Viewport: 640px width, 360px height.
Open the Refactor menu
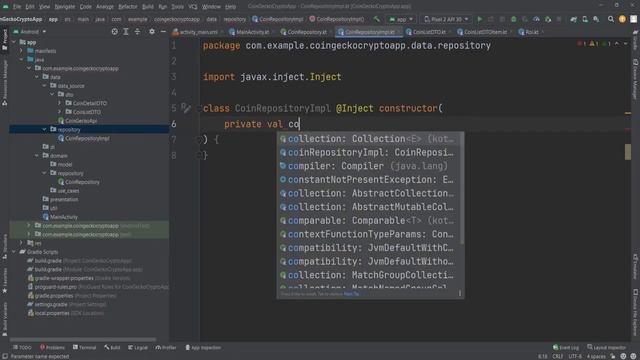[x=128, y=7]
